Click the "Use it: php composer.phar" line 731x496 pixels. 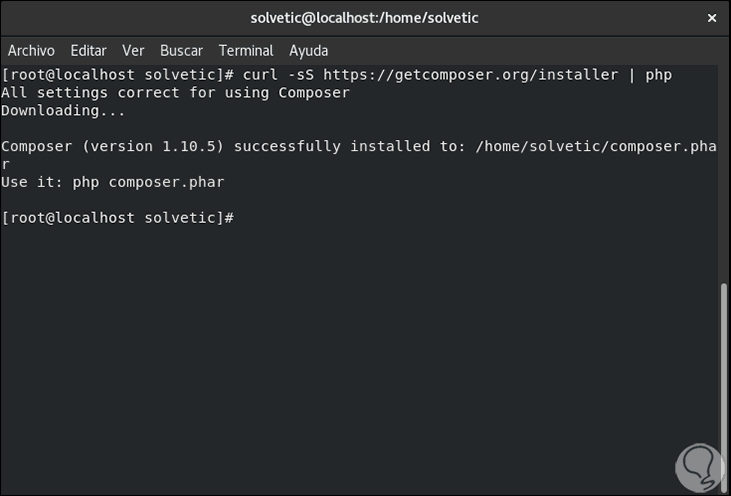112,182
